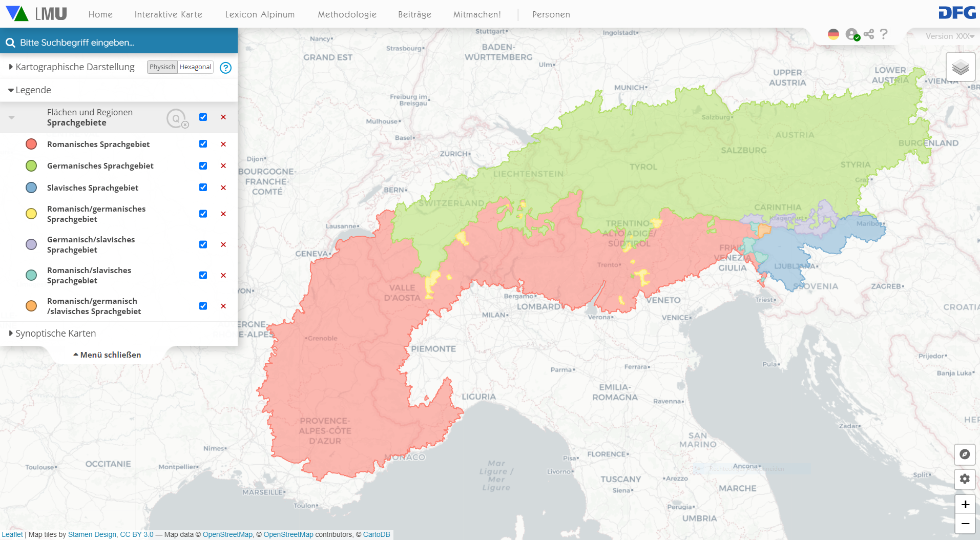Image resolution: width=980 pixels, height=540 pixels.
Task: Switch to Hexagonal map display
Action: 195,67
